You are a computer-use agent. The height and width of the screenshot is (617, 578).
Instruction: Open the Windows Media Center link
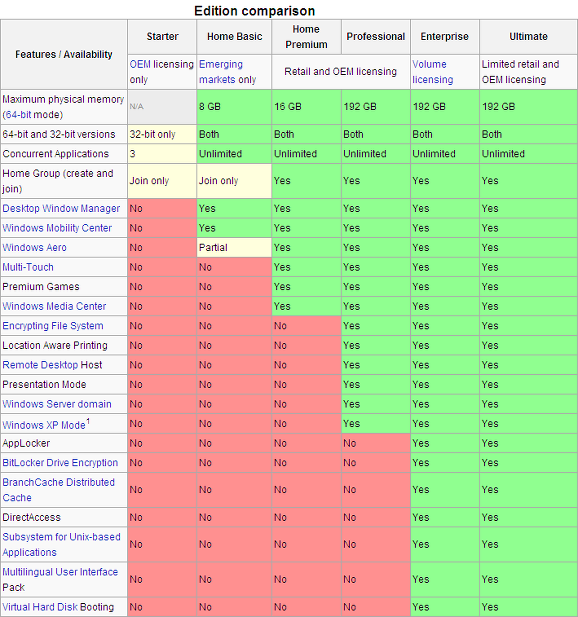[x=54, y=306]
